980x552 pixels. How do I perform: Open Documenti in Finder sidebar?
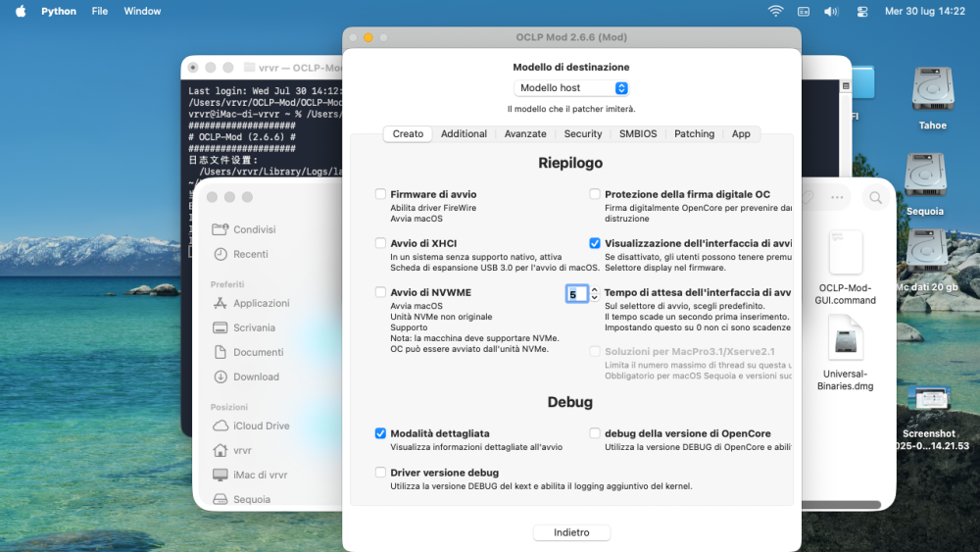[248, 352]
